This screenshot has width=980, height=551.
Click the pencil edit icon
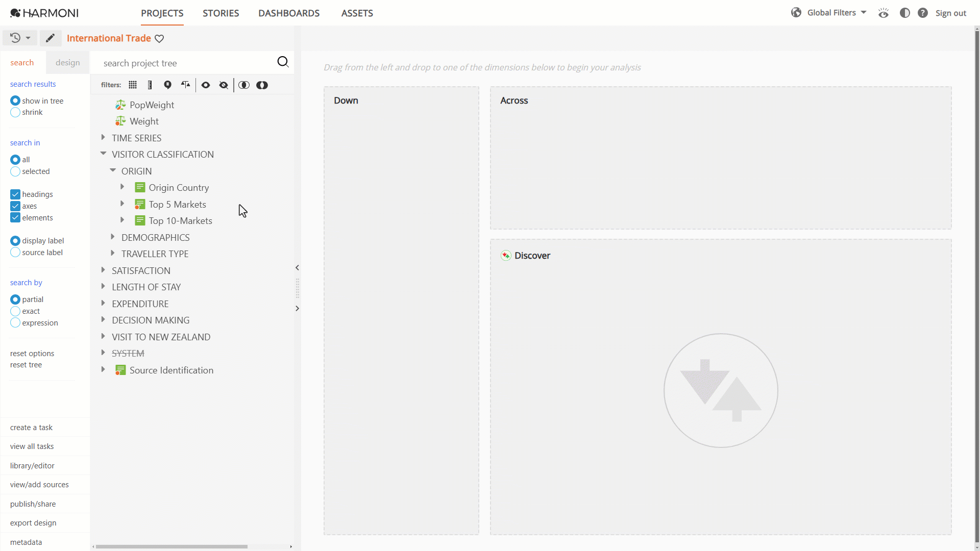50,38
